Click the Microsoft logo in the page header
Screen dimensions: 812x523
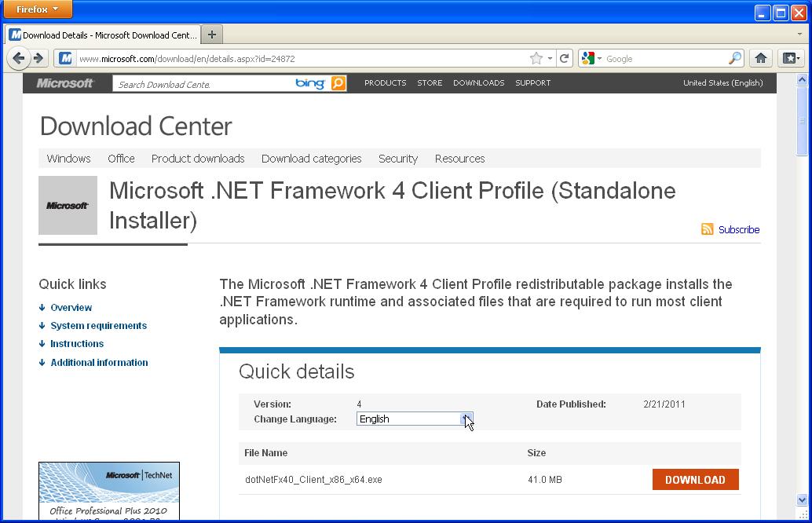65,82
